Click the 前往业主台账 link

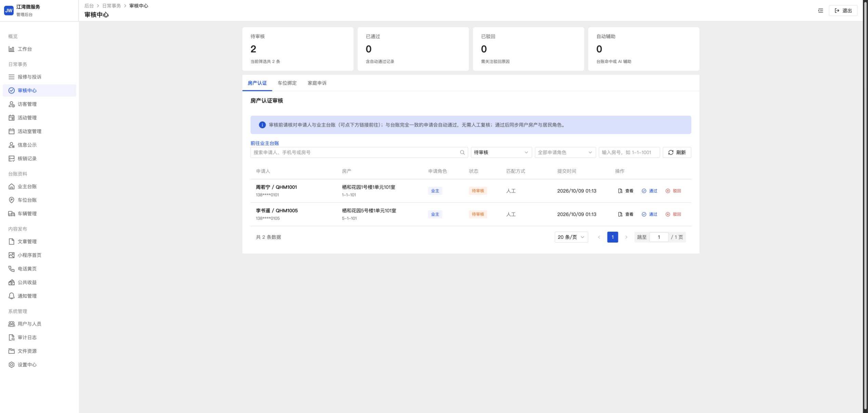(x=264, y=143)
